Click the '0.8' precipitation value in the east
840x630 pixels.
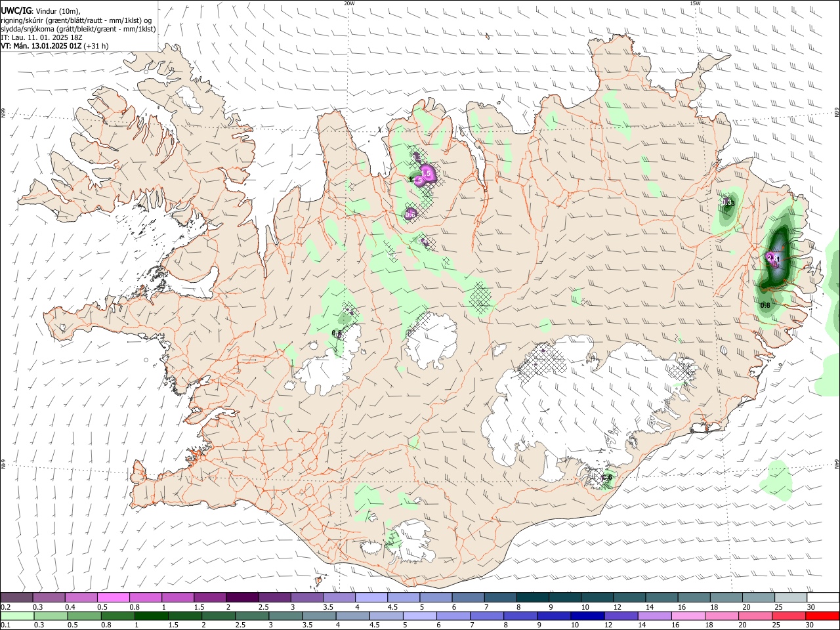(x=765, y=305)
